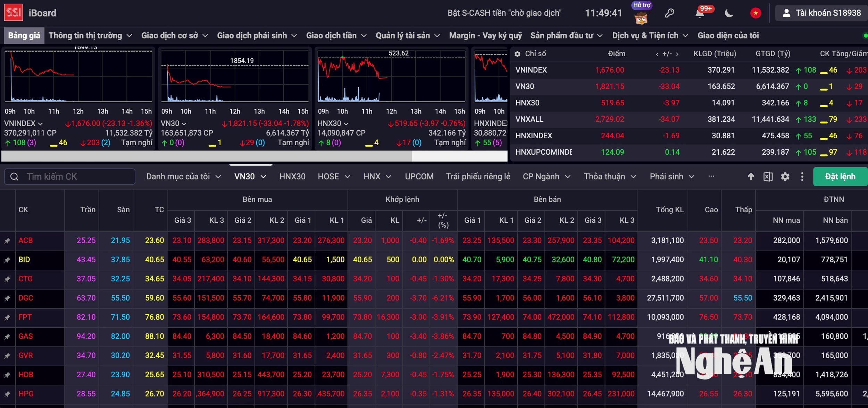Select the Bảng giá tab
868x408 pixels.
click(24, 35)
